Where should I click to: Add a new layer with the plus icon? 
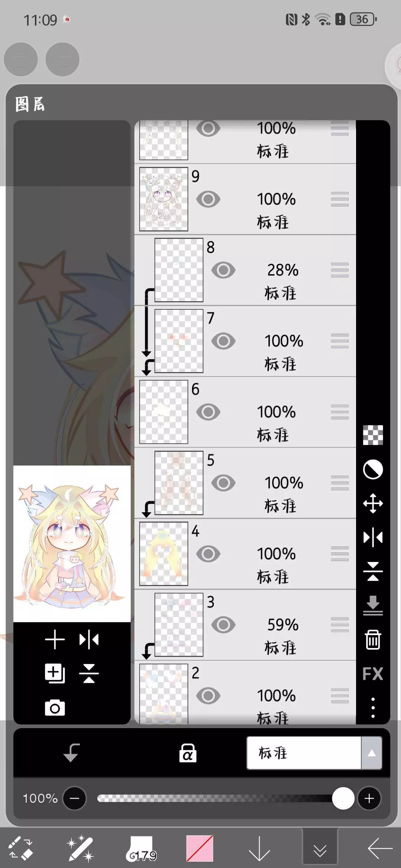point(55,640)
